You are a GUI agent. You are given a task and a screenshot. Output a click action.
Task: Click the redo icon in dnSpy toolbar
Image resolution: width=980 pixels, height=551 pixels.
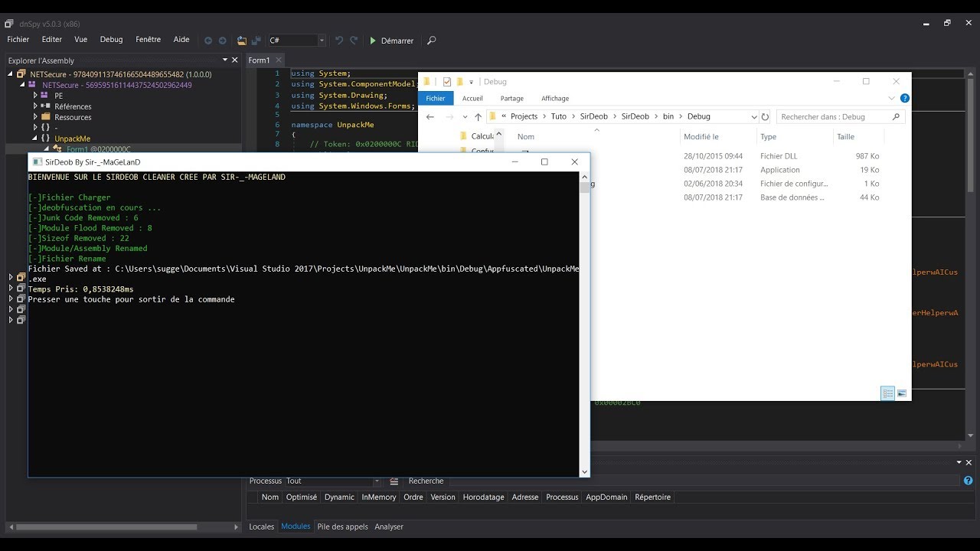[x=354, y=41]
